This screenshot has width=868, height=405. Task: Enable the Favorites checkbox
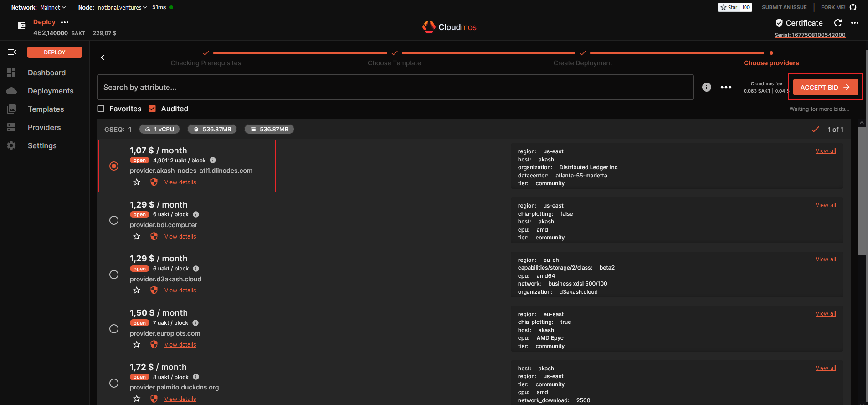coord(101,109)
